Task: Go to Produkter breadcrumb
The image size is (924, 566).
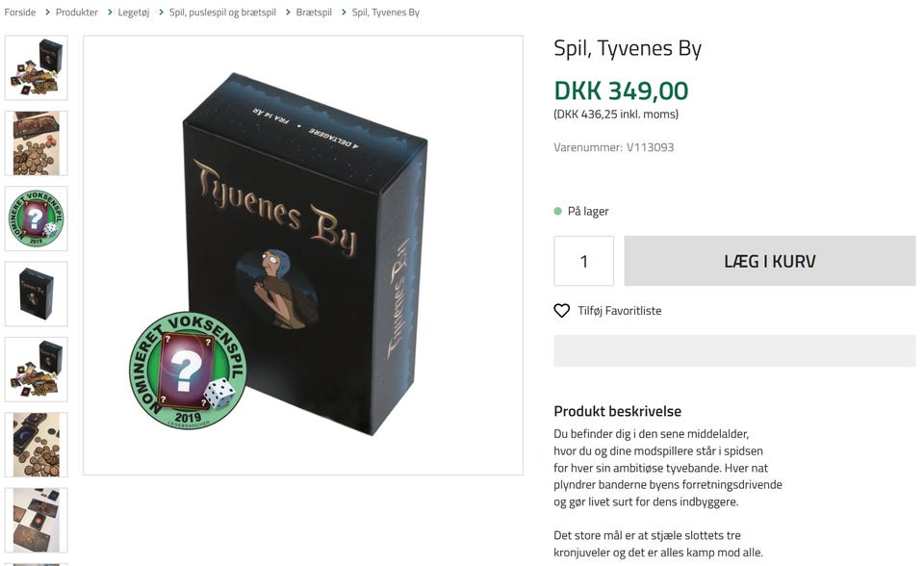Action: tap(77, 13)
